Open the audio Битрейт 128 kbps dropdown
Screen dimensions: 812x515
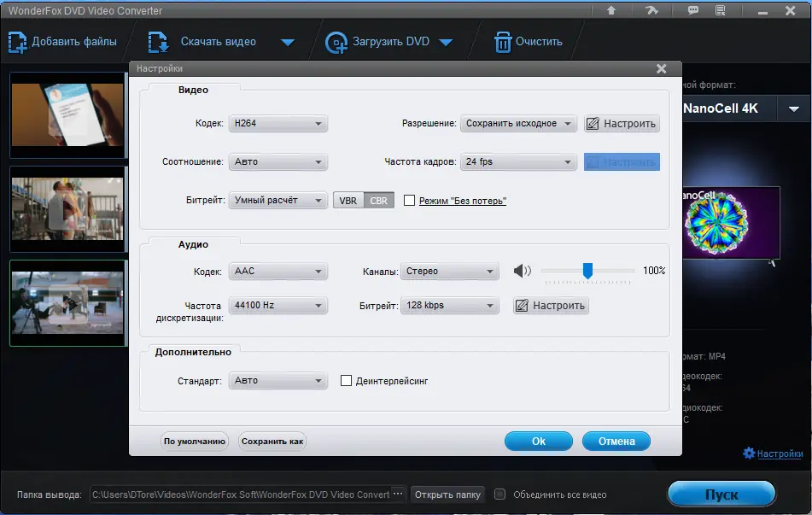tap(449, 305)
